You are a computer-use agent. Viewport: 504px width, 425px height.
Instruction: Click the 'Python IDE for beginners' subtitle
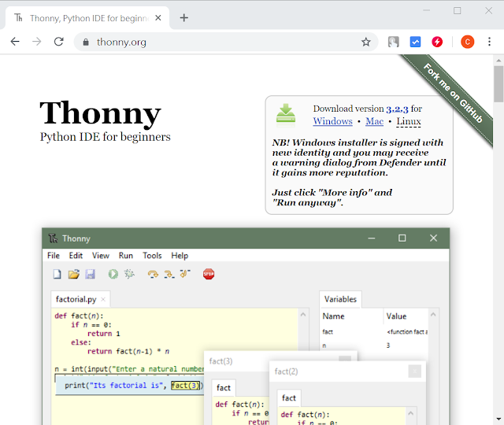pyautogui.click(x=105, y=137)
